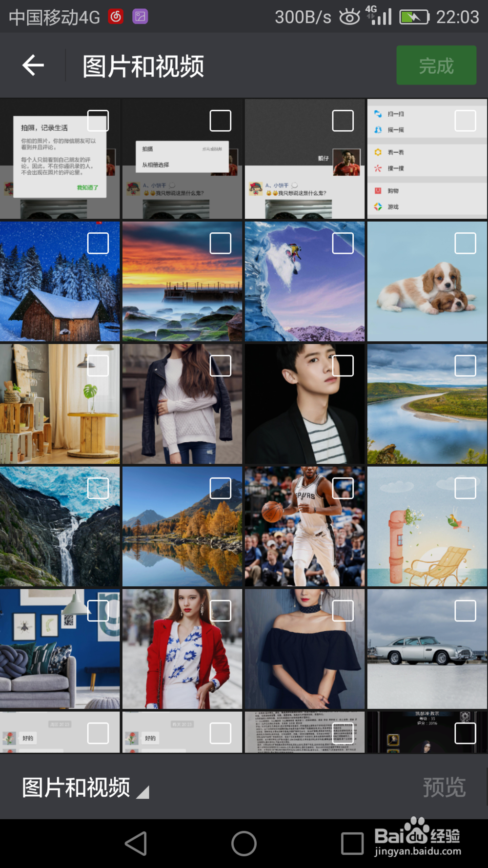488x868 pixels.
Task: Tap the battery indicator in status bar
Action: [x=414, y=17]
